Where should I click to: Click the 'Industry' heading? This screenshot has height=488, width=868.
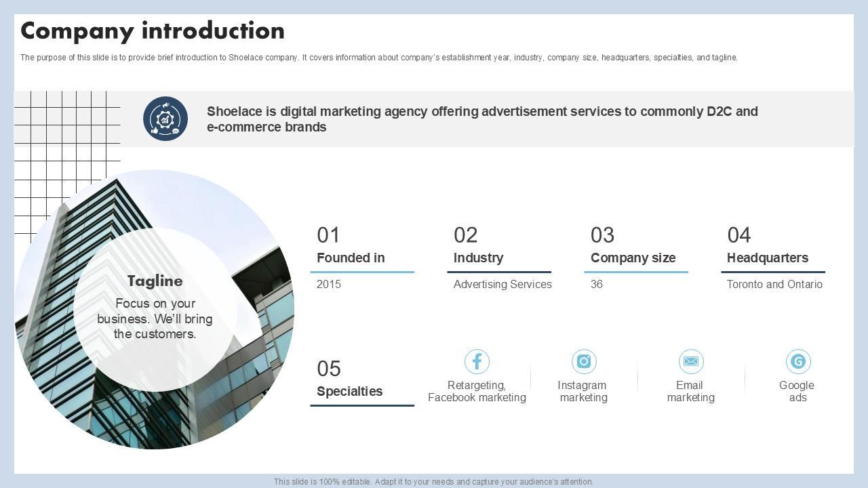click(478, 258)
